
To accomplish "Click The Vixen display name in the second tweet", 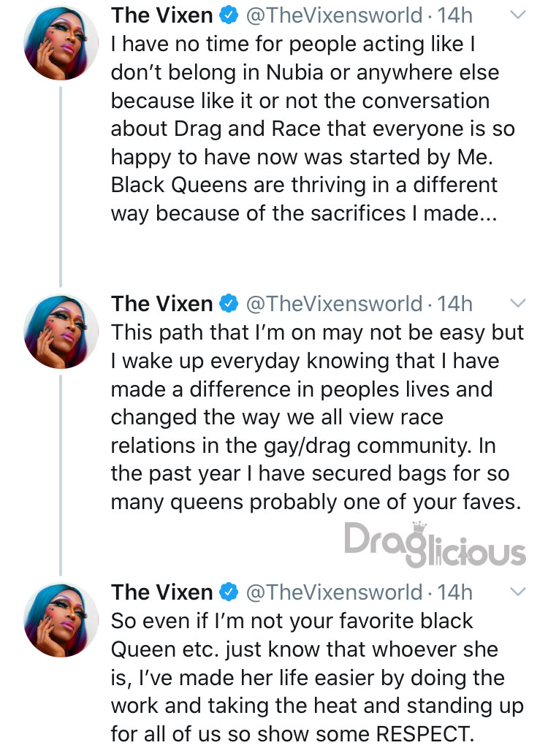I will 162,304.
